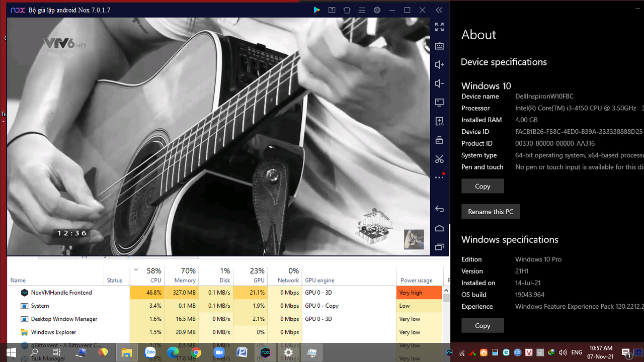644x362 pixels.
Task: Switch to Nox via taskbar icon
Action: click(x=265, y=352)
